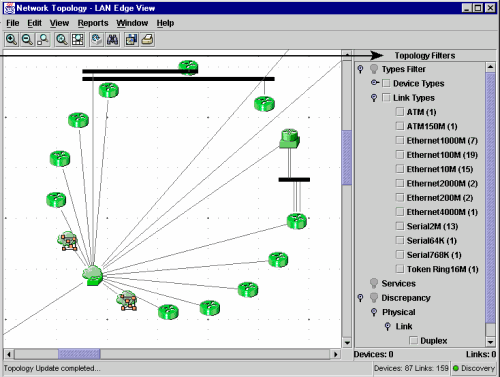Click the green Discovery status indicator
The height and width of the screenshot is (377, 500).
(x=456, y=368)
